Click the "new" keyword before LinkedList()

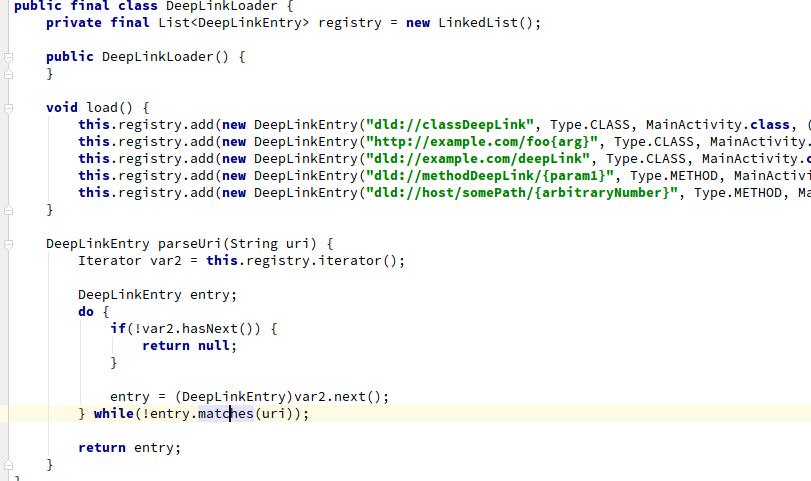[x=418, y=23]
